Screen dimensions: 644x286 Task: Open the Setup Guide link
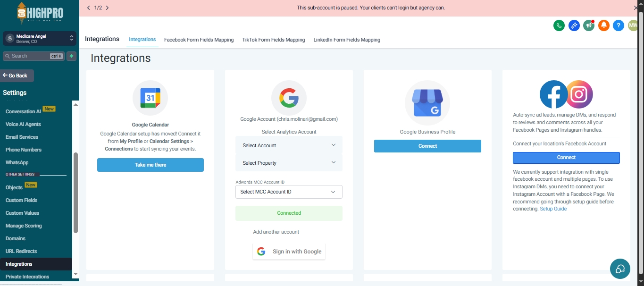553,209
